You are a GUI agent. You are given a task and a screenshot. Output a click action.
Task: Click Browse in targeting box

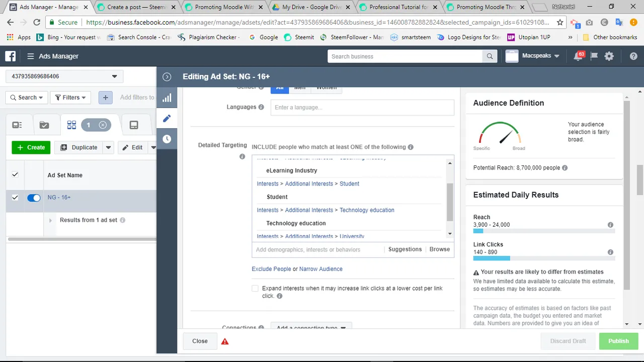click(439, 249)
